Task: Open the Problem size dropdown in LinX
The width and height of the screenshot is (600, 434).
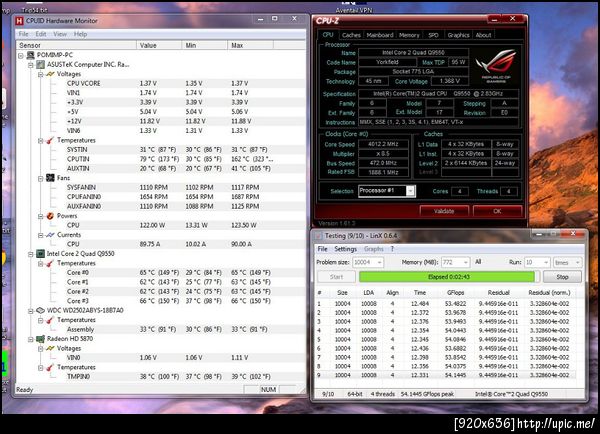Action: [379, 263]
